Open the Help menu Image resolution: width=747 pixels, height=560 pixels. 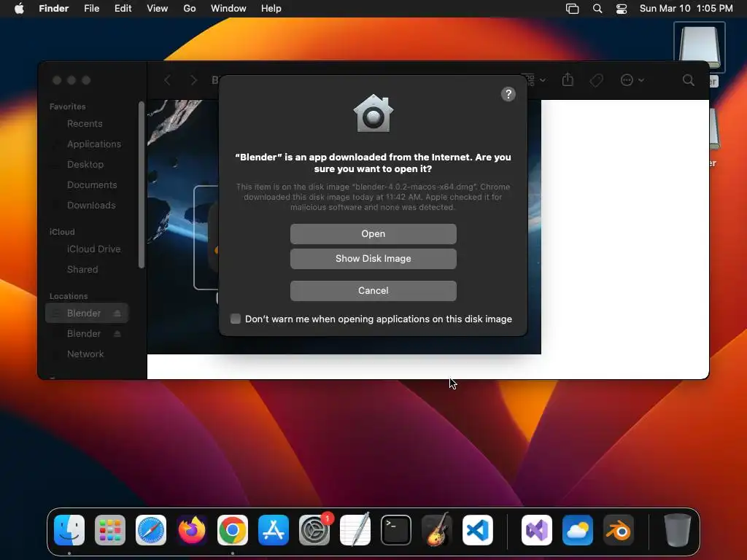(x=271, y=9)
